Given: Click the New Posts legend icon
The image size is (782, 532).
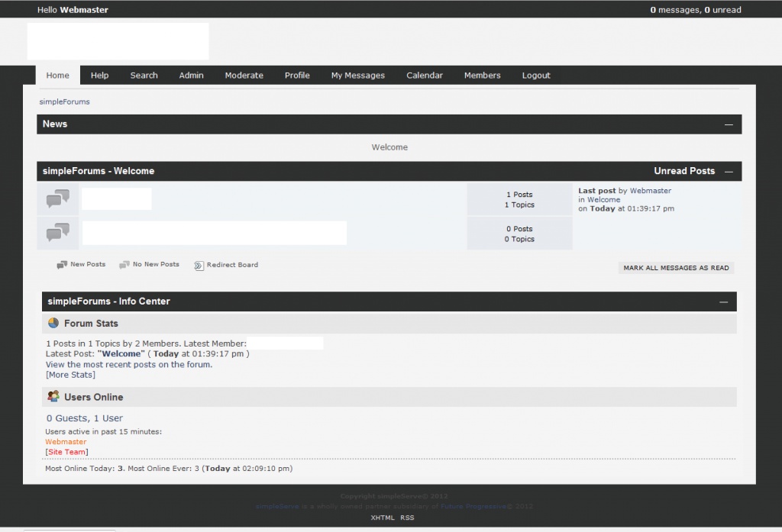Looking at the screenshot, I should tap(62, 265).
